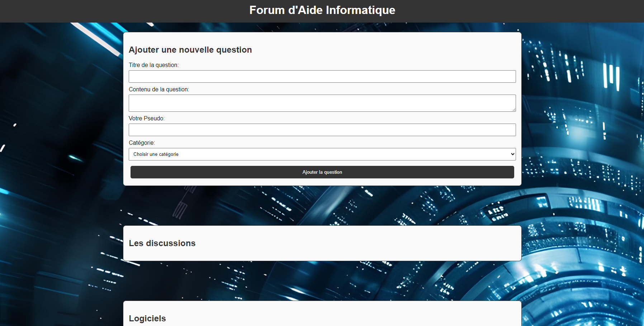Click the 'Titre de la question' text field
Image resolution: width=644 pixels, height=326 pixels.
click(322, 76)
